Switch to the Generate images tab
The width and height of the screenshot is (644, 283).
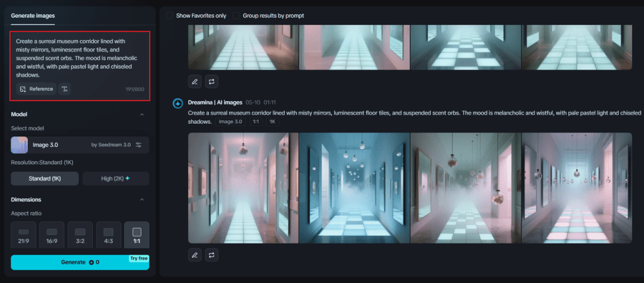click(x=33, y=15)
